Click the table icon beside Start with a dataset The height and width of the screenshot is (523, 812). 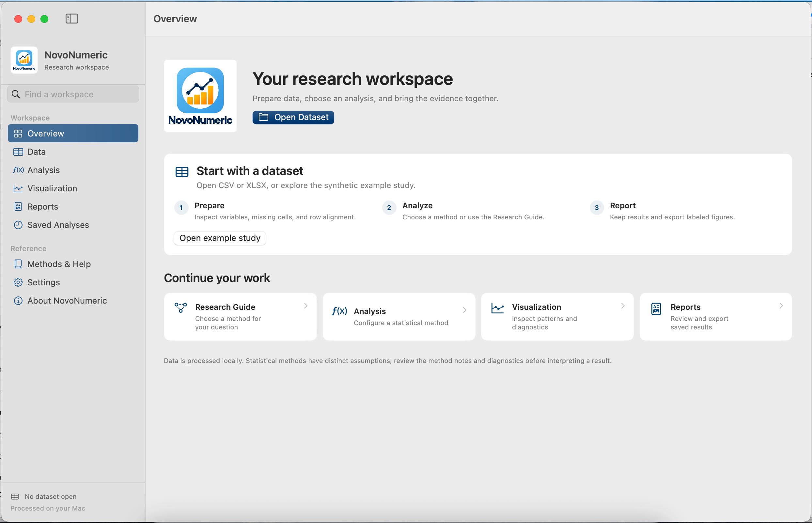[x=182, y=172]
